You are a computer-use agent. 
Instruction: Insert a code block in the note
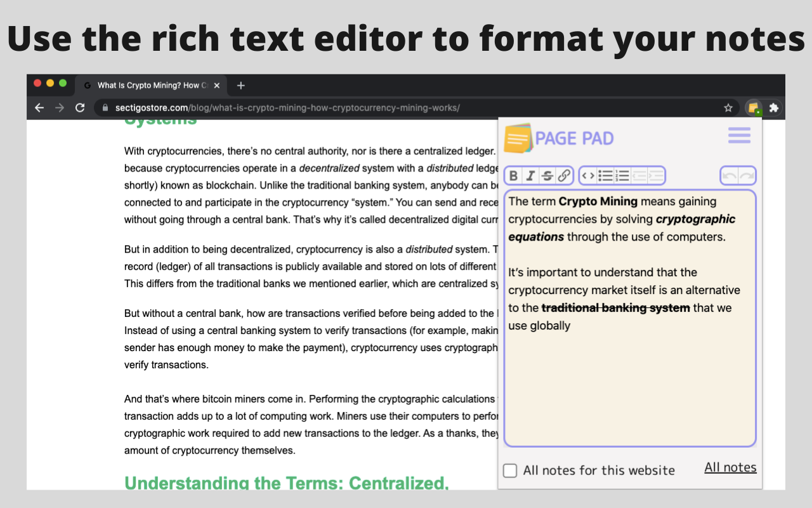(589, 176)
